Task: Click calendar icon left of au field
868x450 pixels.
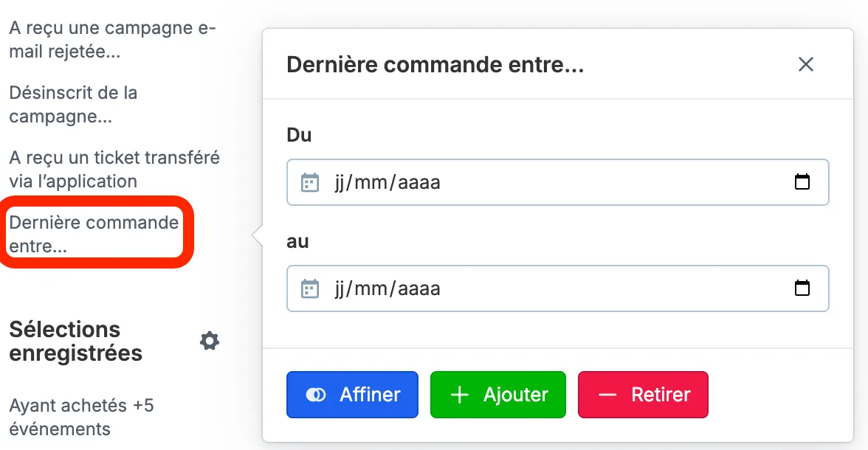Action: [x=310, y=288]
